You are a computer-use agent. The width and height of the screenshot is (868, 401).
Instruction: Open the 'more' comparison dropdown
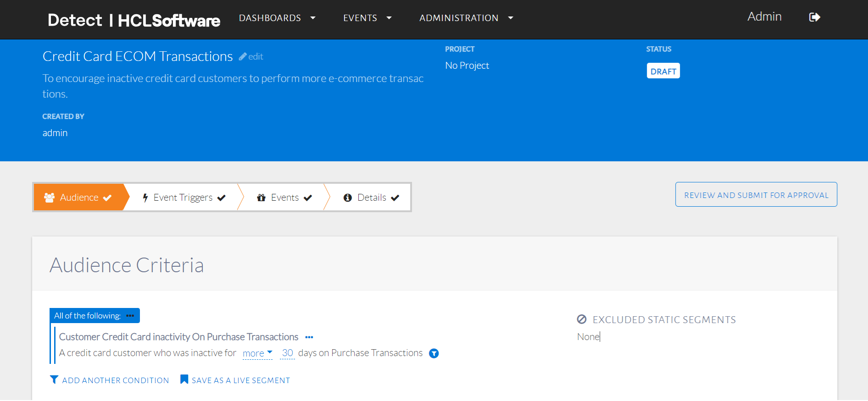click(x=257, y=353)
